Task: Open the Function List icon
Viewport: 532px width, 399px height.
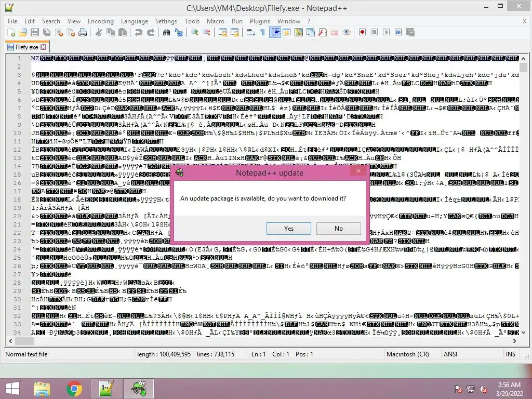Action: pyautogui.click(x=323, y=32)
